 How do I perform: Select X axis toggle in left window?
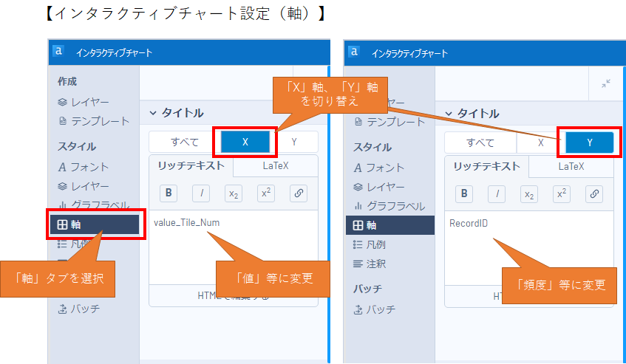(x=245, y=142)
